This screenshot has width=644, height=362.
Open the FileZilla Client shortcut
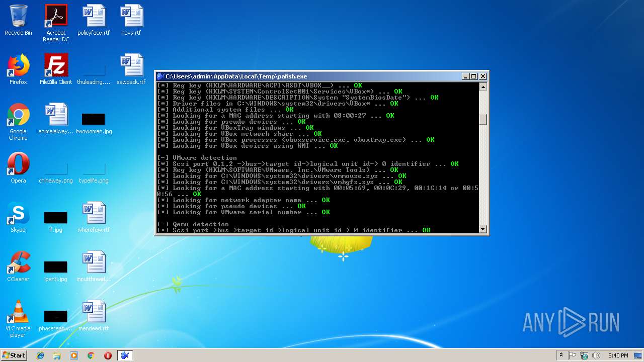point(56,69)
